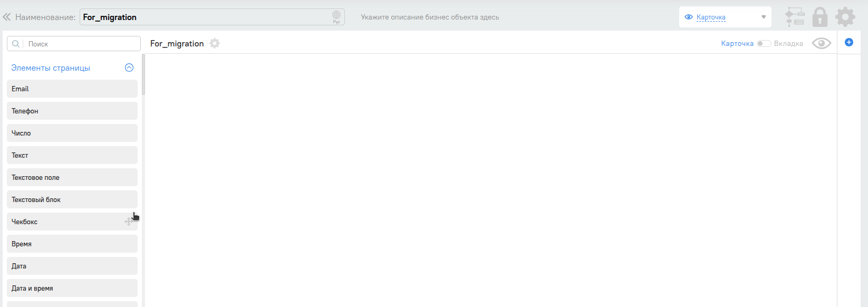Image resolution: width=868 pixels, height=307 pixels.
Task: Toggle the Карточка / Вкладка switch
Action: (763, 43)
